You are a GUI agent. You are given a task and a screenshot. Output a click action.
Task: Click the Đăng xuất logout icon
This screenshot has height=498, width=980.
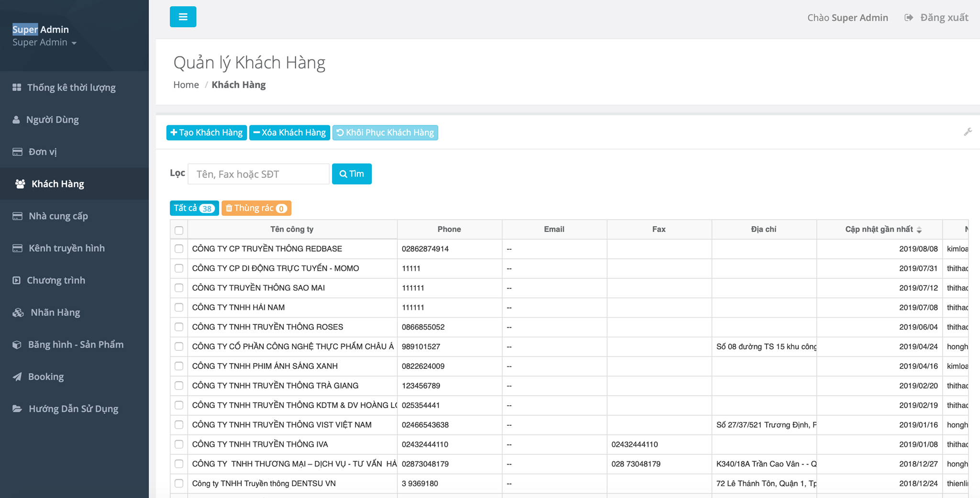[908, 18]
